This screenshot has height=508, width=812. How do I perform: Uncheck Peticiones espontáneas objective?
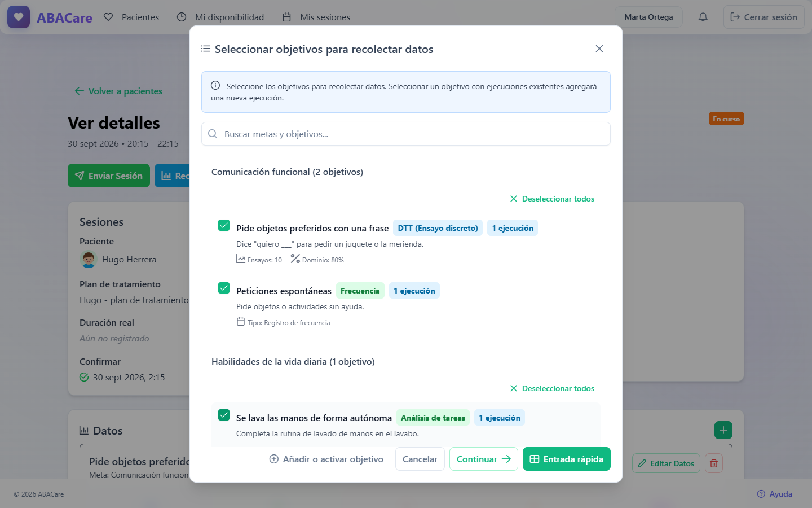pos(224,288)
